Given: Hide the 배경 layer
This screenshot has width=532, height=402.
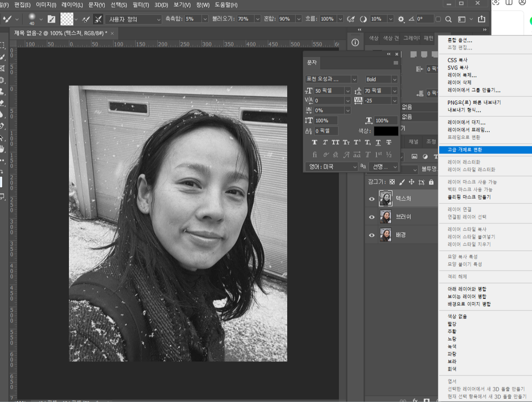Looking at the screenshot, I should (372, 235).
